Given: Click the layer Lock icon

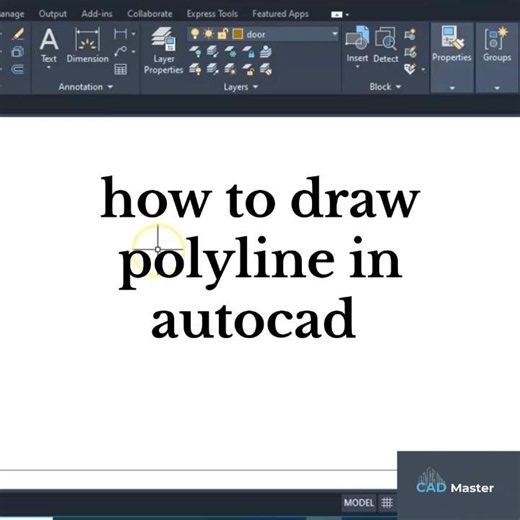Looking at the screenshot, I should pyautogui.click(x=248, y=52).
